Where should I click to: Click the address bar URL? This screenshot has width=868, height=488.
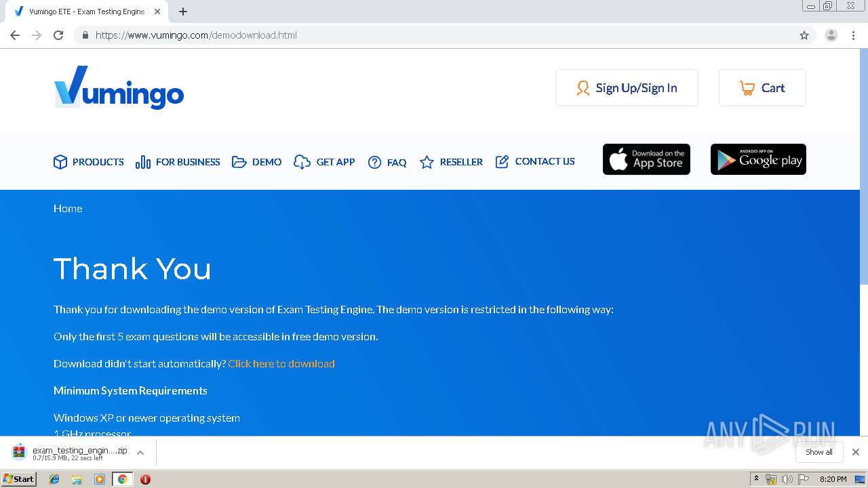(x=196, y=35)
